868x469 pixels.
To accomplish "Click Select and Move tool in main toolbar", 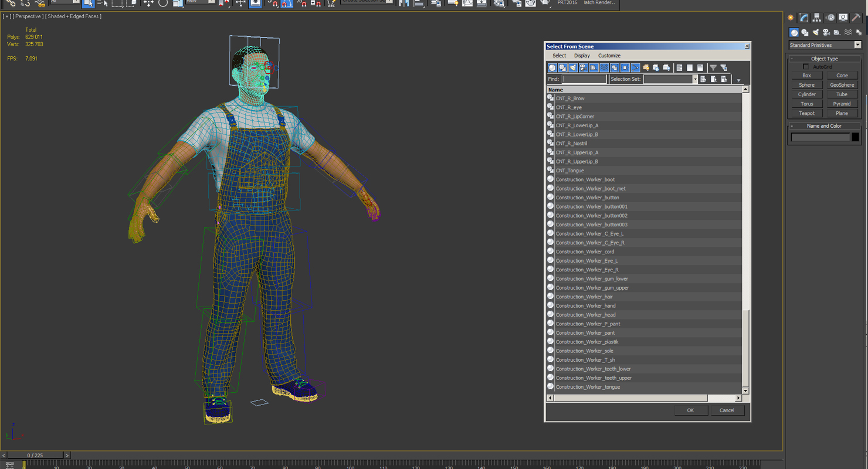I will (x=148, y=3).
